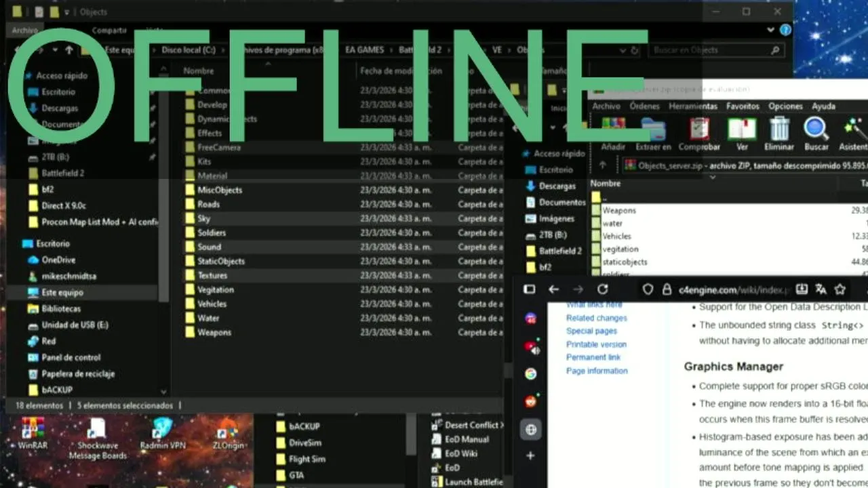
Task: Toggle the browser sidebar panel icon
Action: coord(530,289)
